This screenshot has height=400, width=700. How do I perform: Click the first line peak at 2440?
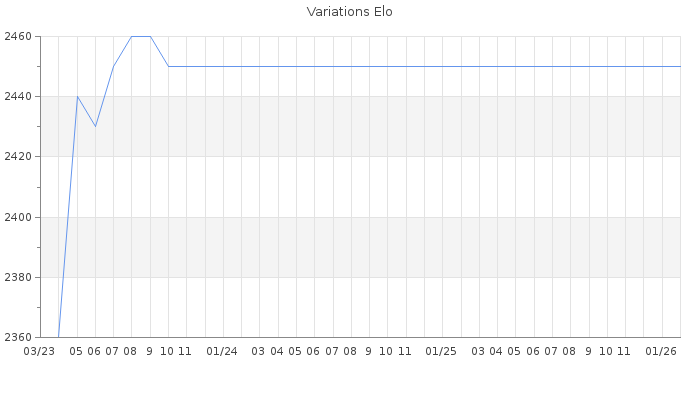[x=77, y=96]
